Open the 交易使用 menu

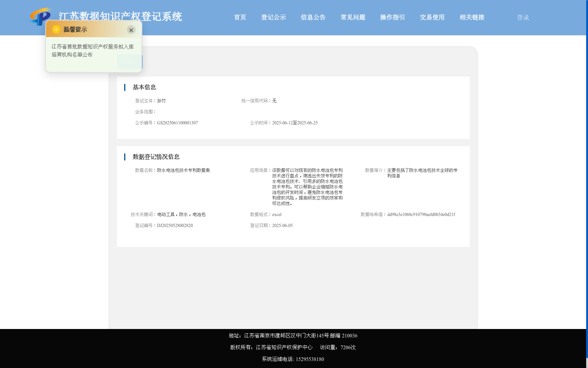pyautogui.click(x=432, y=17)
